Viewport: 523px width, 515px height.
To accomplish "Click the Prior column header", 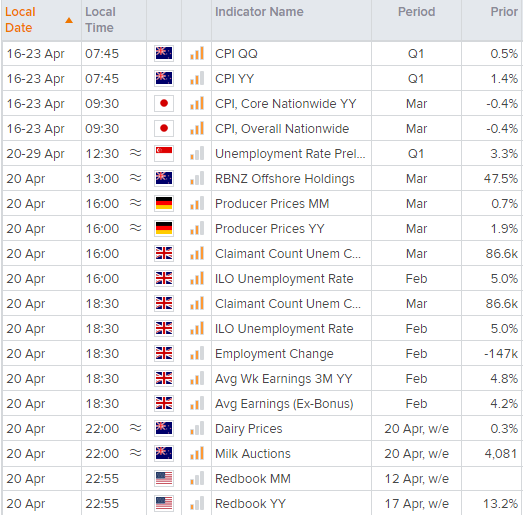I will (504, 12).
